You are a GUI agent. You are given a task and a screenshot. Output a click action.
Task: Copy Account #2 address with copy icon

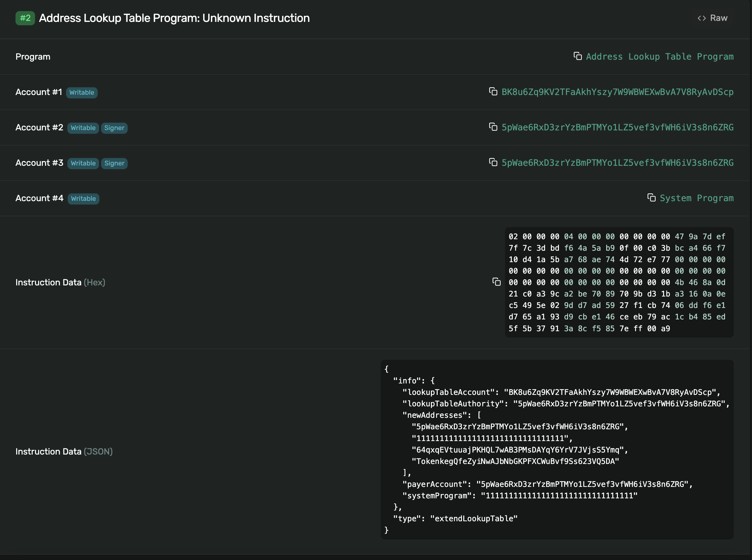(493, 127)
